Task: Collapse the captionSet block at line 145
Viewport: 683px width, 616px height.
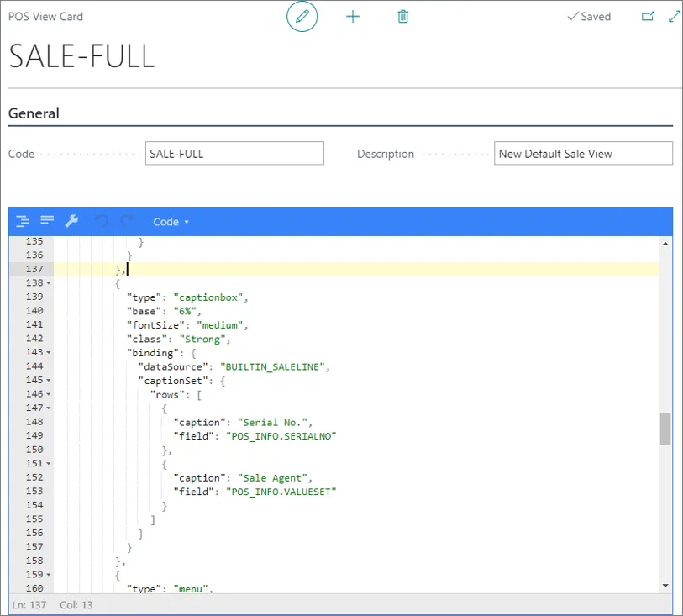Action: point(49,381)
